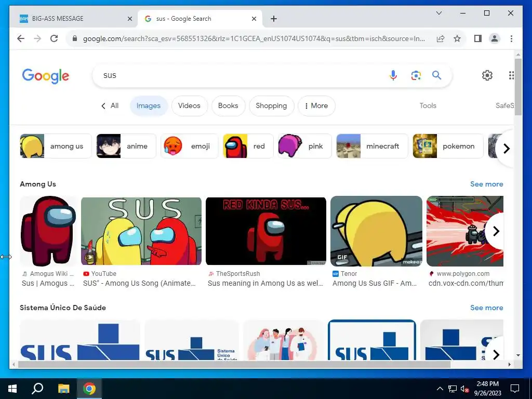The height and width of the screenshot is (399, 532).
Task: Click the among us suggestion chip
Action: point(56,146)
